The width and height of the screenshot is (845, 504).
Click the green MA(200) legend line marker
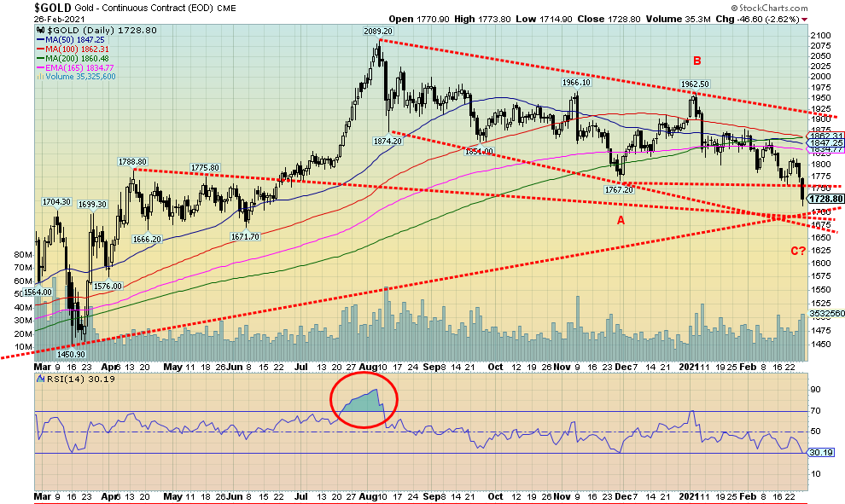coord(40,59)
